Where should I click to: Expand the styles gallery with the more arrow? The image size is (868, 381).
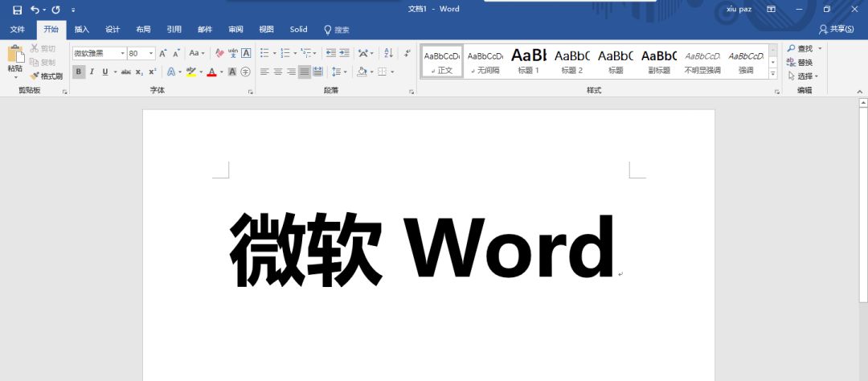click(x=773, y=74)
